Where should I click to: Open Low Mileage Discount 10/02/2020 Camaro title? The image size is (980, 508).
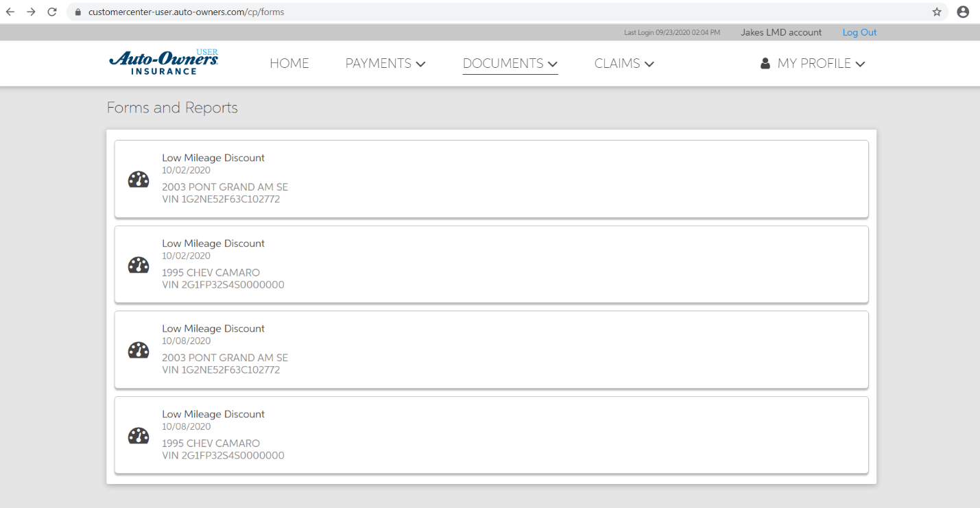213,243
